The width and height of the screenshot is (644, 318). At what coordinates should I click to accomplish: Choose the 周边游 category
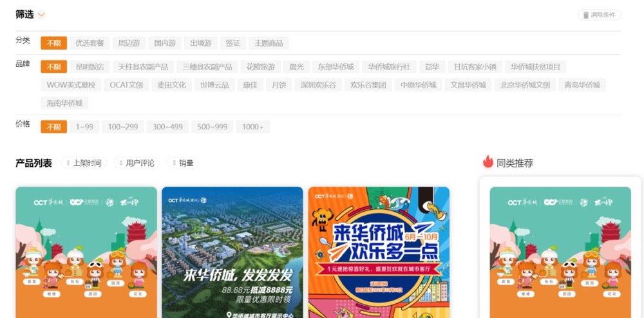pyautogui.click(x=129, y=43)
